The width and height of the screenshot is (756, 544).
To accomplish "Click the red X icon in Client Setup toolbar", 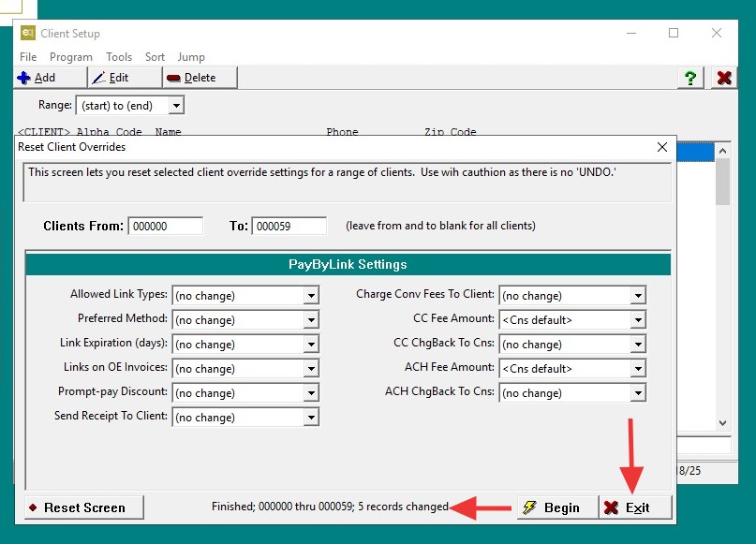I will coord(724,78).
